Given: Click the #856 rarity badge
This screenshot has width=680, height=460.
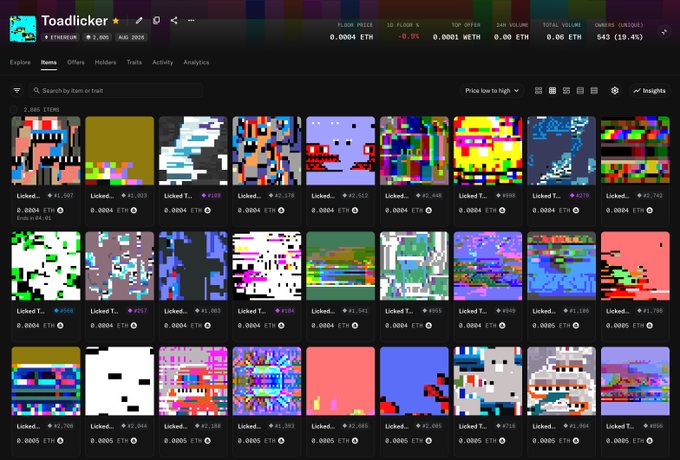Looking at the screenshot, I should click(x=653, y=426).
